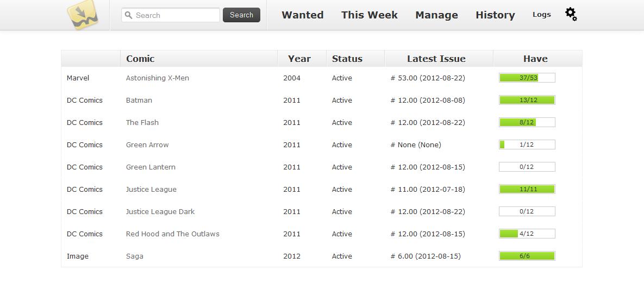Open Red Hood and The Outlaws link
Viewport: 644px width, 295px height.
click(172, 234)
